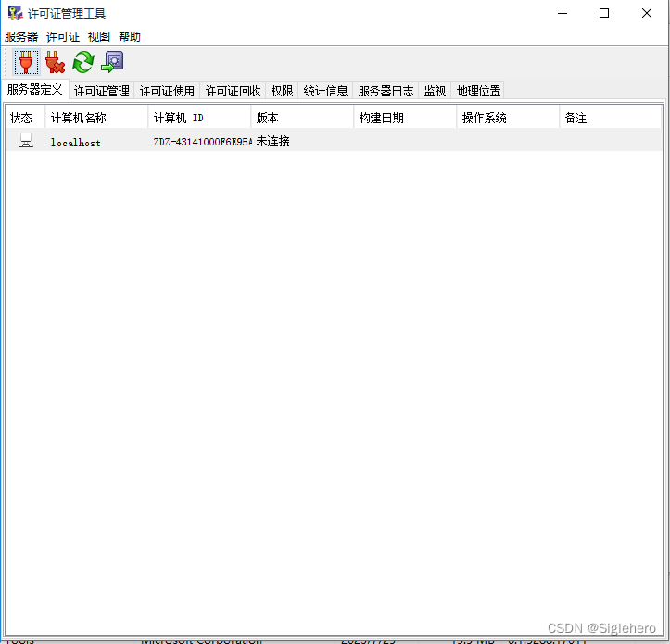
Task: Switch to the 许可证使用 tab
Action: [x=168, y=91]
